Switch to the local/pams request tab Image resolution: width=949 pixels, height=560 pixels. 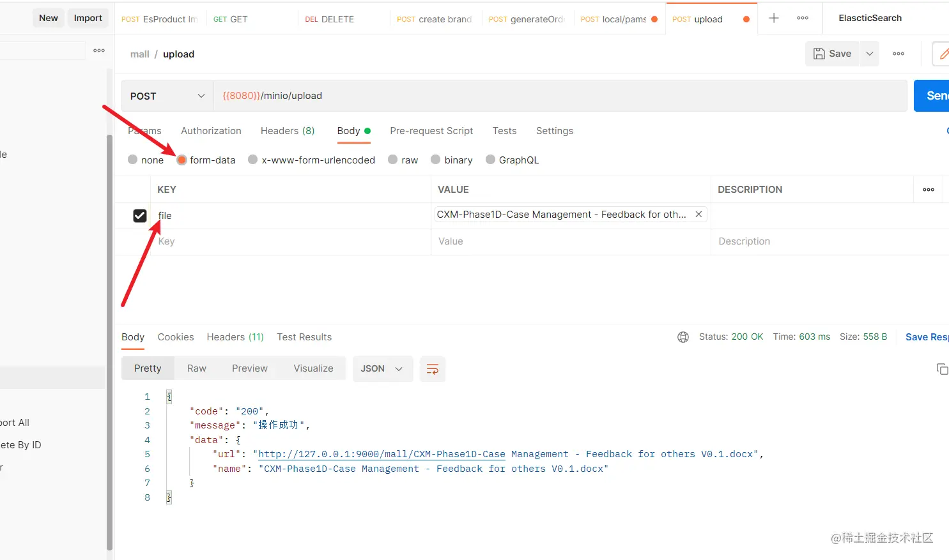click(620, 19)
